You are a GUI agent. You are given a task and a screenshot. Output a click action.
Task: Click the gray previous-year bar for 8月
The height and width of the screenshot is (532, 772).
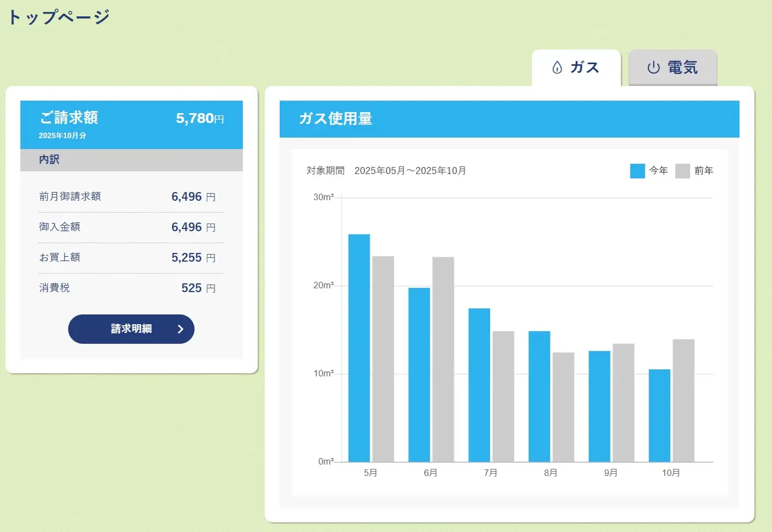[x=563, y=407]
